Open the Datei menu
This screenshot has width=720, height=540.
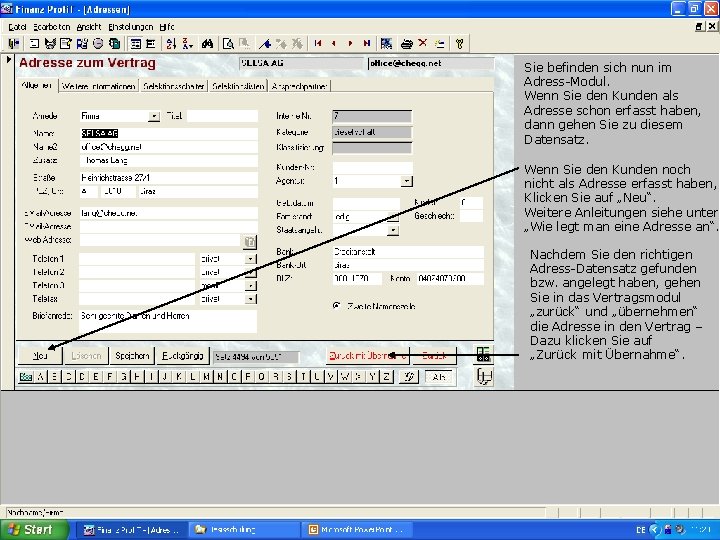[17, 27]
